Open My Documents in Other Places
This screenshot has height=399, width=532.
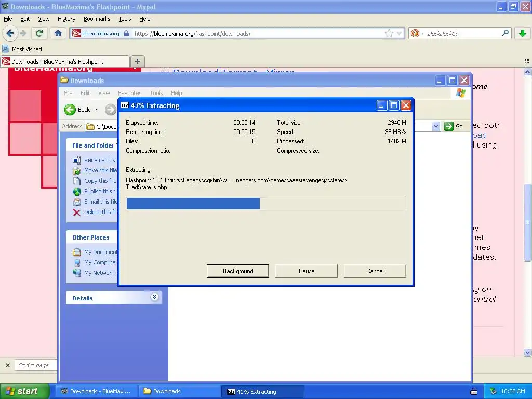[x=96, y=252]
